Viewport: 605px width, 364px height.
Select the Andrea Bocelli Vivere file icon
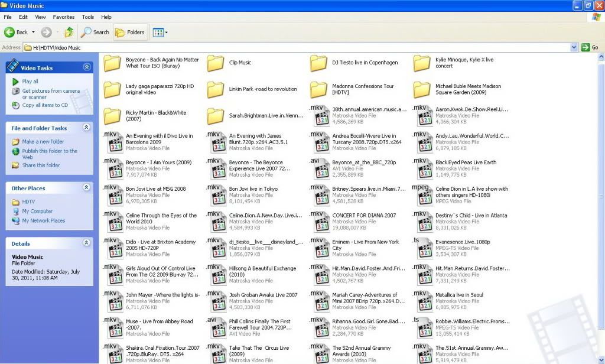[320, 142]
